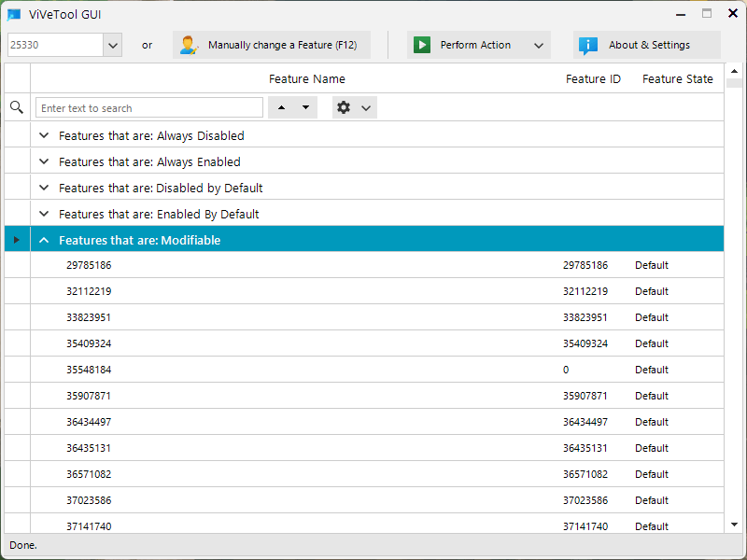Select feature name 32112219
The height and width of the screenshot is (560, 747).
(89, 291)
